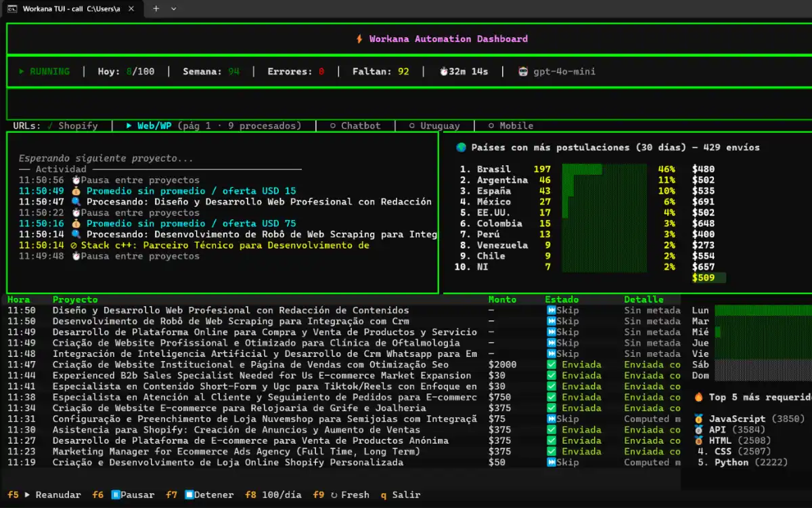Viewport: 812px width, 508px height.
Task: Click the gold medal icon beside JavaScript
Action: 698,419
